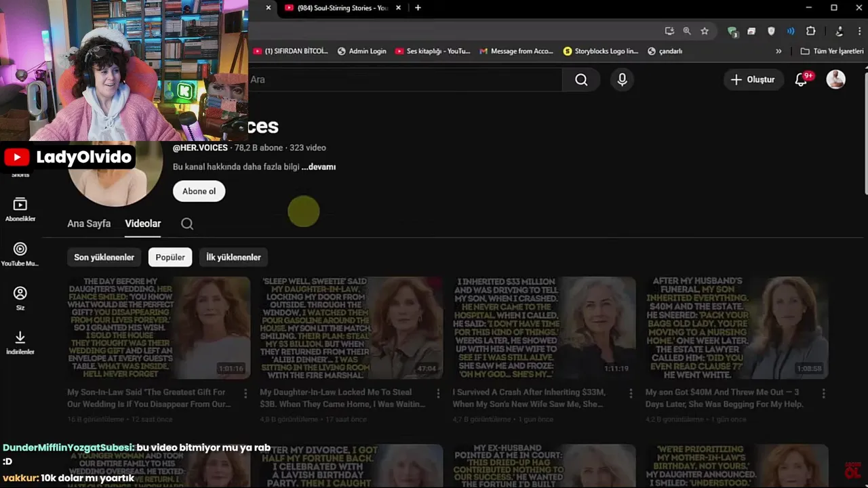
Task: Click green extension icon with badge
Action: tap(732, 31)
